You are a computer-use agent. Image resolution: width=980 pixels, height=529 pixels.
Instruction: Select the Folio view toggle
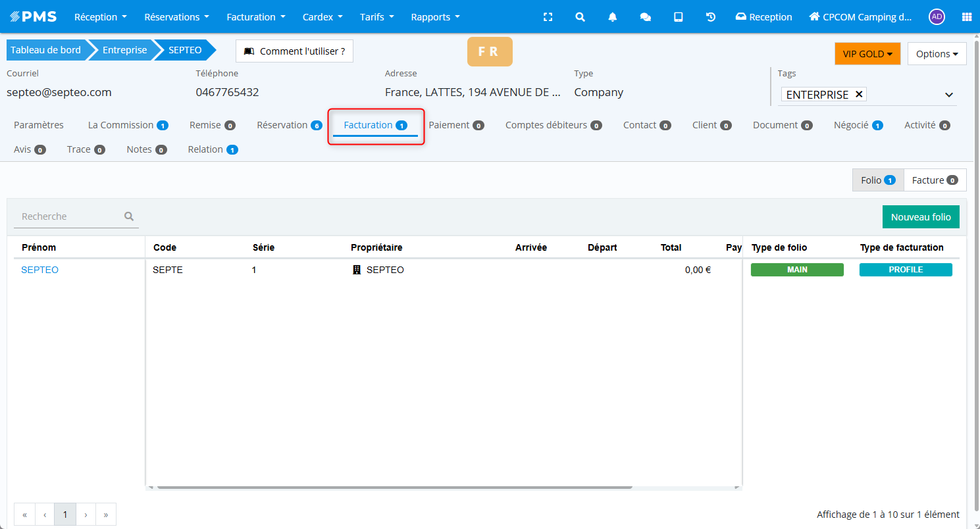coord(878,180)
